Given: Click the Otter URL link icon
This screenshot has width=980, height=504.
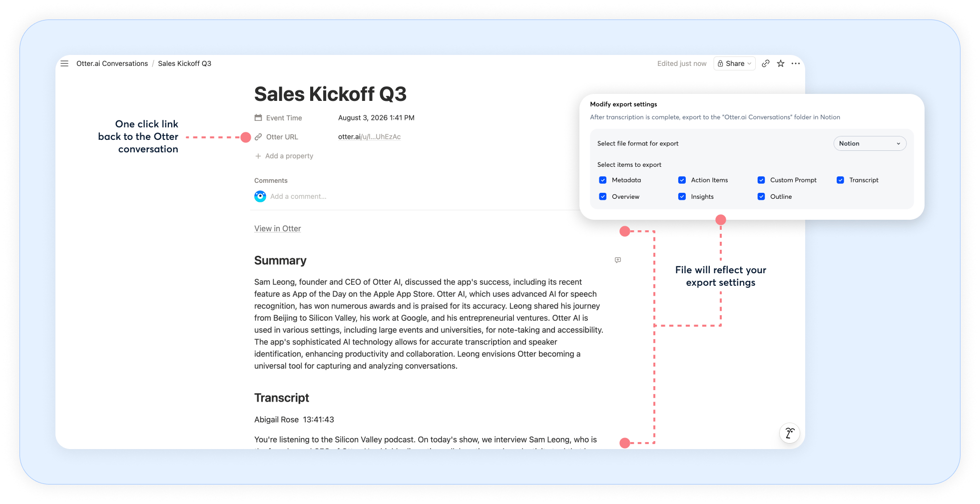Looking at the screenshot, I should (258, 137).
